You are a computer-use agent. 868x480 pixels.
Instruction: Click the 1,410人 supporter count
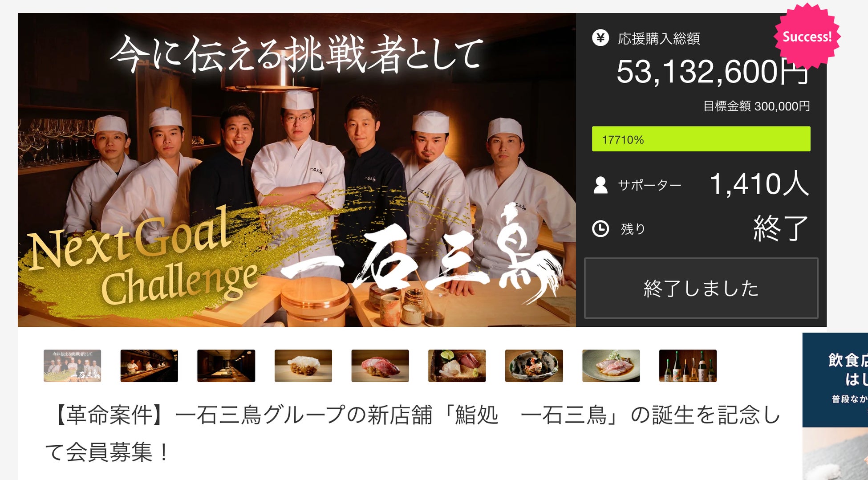pyautogui.click(x=759, y=184)
